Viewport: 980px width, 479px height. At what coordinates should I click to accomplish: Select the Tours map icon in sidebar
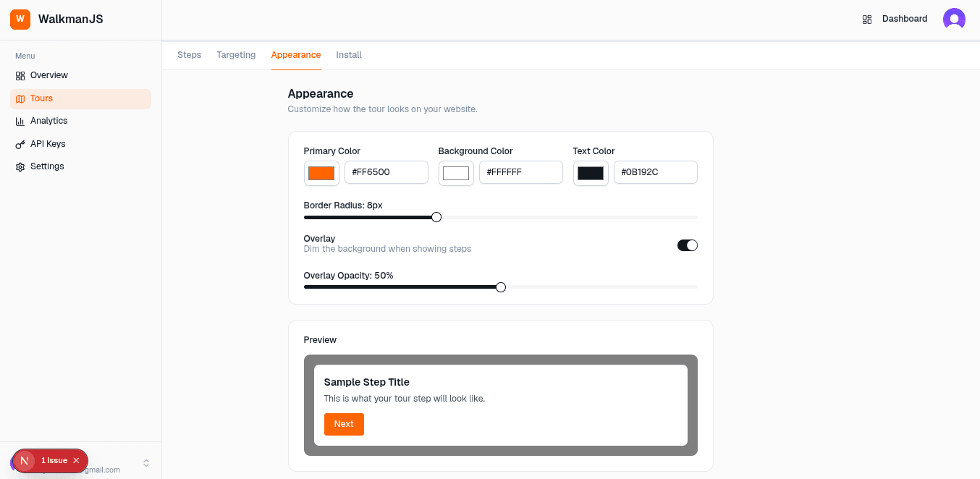[20, 98]
